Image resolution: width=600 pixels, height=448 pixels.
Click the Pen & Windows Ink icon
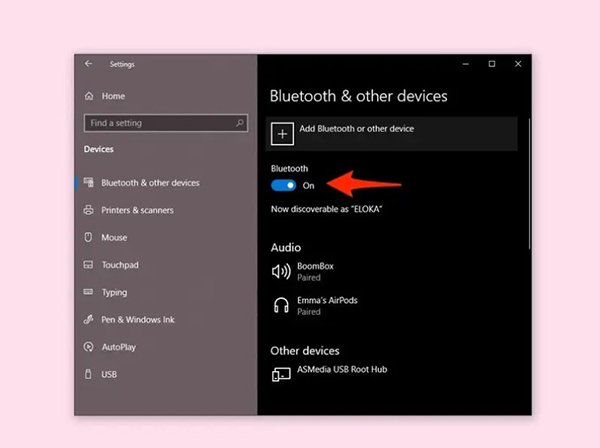(88, 319)
